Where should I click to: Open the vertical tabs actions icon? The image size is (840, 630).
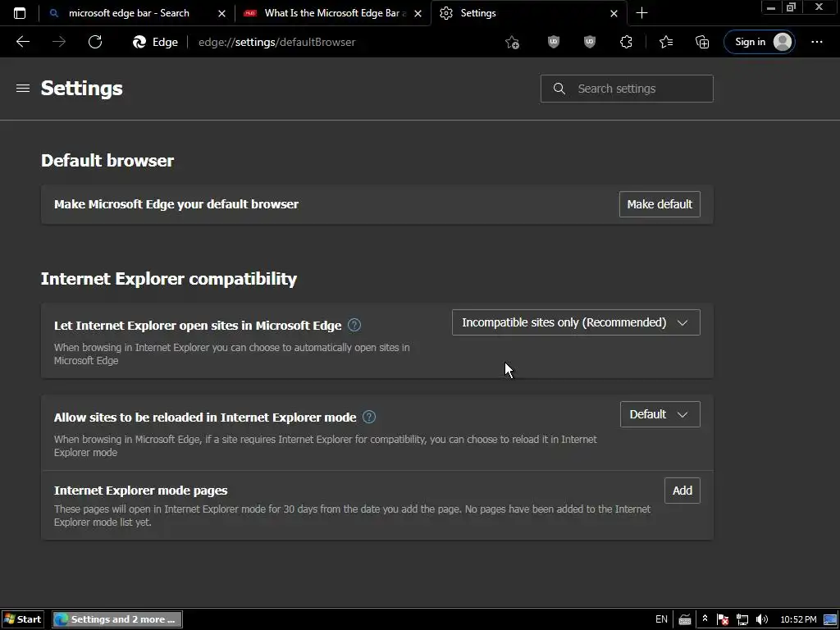coord(20,13)
